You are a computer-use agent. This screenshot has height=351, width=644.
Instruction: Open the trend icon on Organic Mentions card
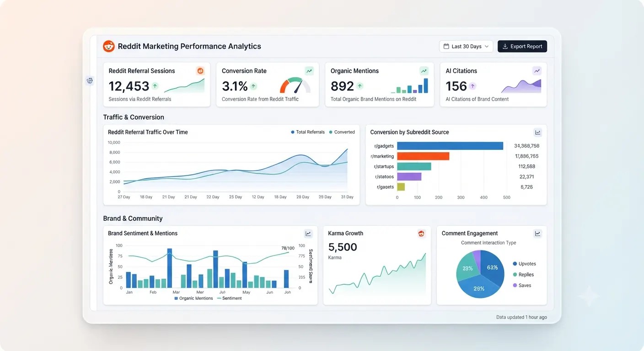424,71
